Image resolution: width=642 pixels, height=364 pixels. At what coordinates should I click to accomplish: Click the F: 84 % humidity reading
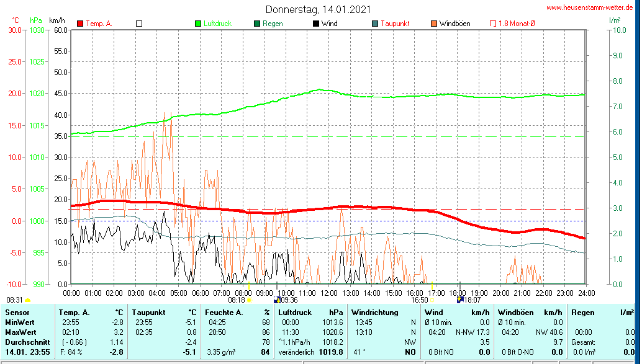point(71,352)
